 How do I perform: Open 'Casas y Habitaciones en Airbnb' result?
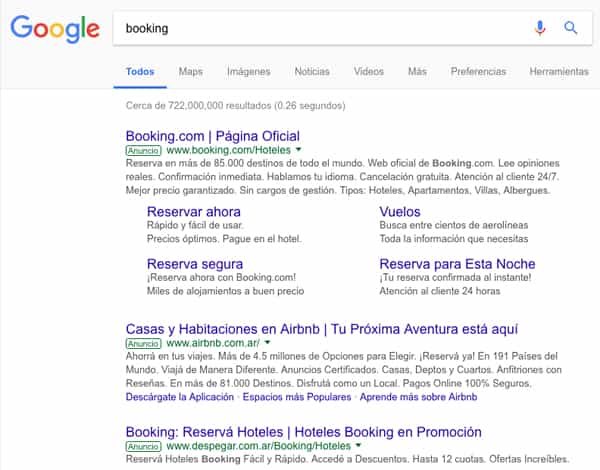point(322,329)
